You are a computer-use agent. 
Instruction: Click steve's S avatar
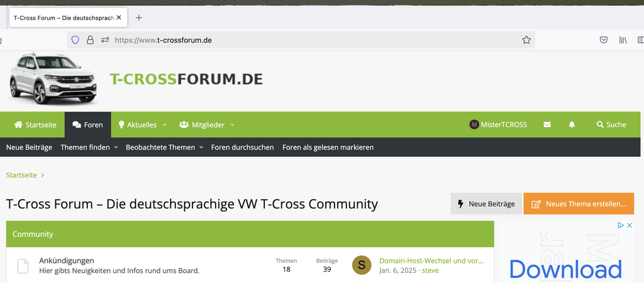click(362, 265)
